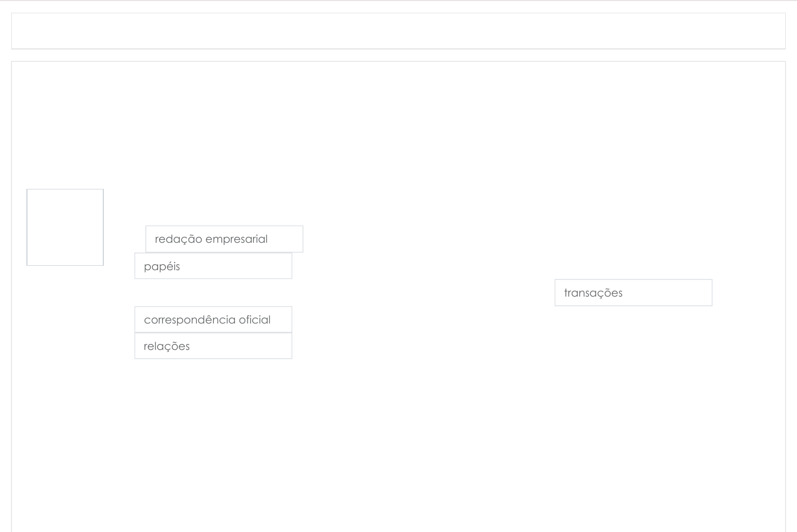Click the center of the empty square box
Screen dimensions: 797x532
point(65,227)
